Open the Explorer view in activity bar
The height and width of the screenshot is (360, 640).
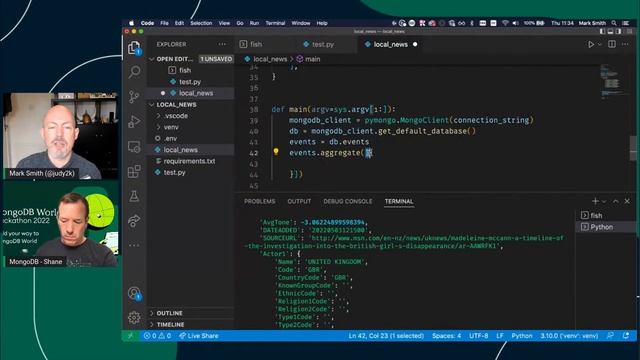pyautogui.click(x=134, y=48)
